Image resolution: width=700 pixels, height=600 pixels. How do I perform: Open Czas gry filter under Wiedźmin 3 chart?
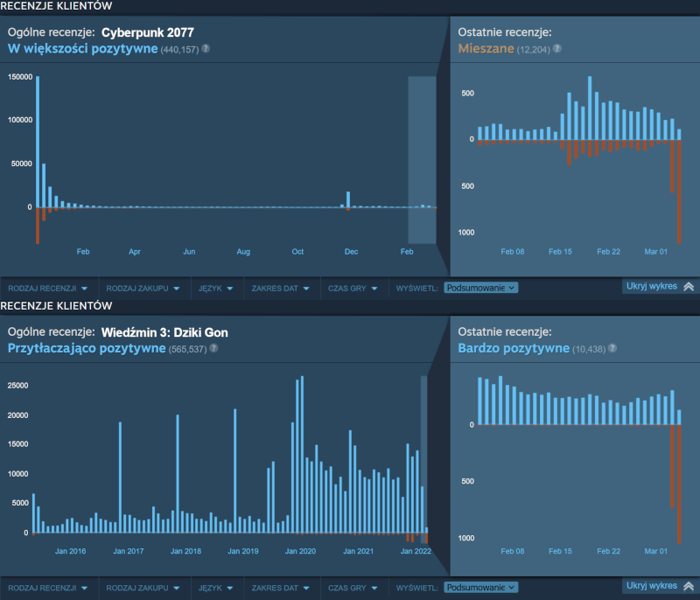click(353, 587)
